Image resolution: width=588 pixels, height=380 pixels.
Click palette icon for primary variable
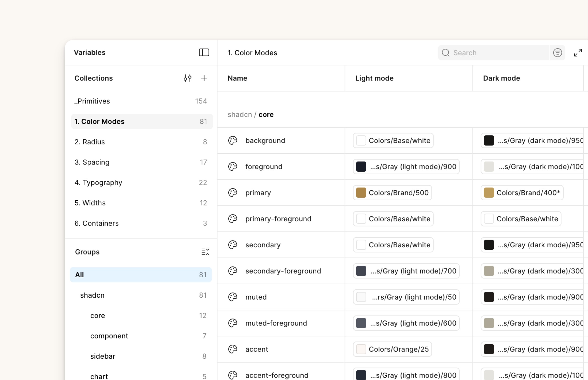pos(233,193)
